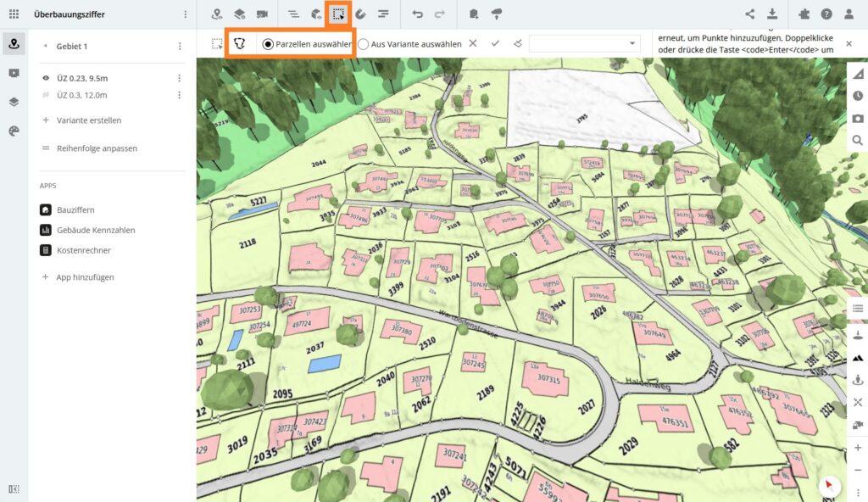
Task: Reset orientation with the red compass button
Action: [x=828, y=485]
